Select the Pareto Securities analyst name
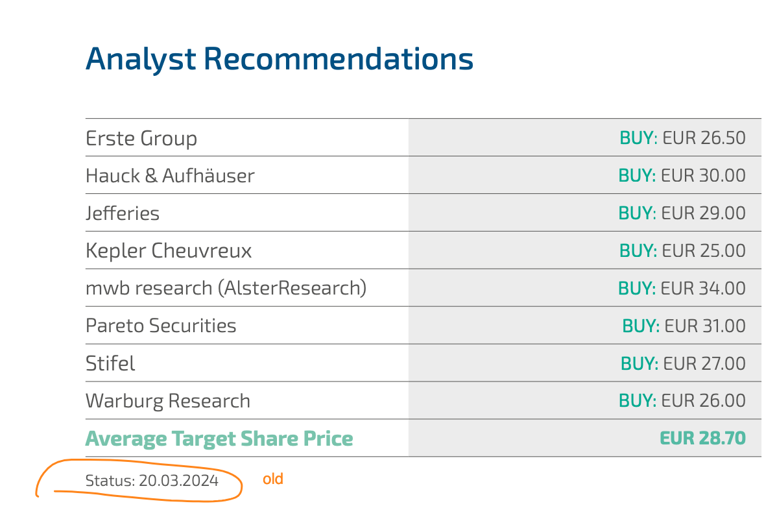 161,326
